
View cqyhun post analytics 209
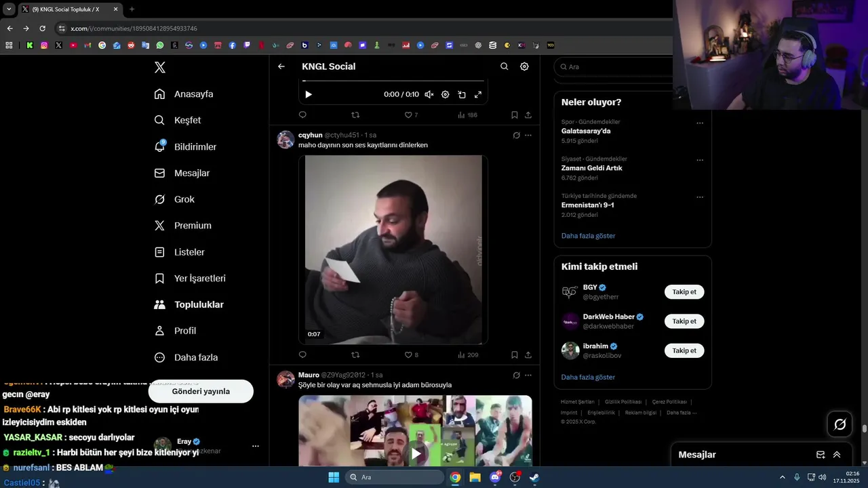[x=468, y=354]
